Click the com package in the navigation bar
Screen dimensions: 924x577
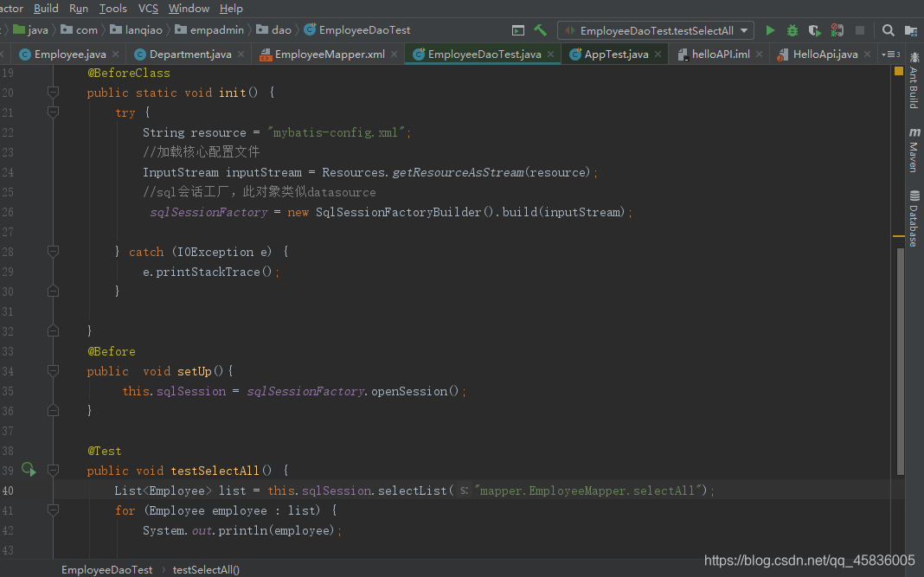[x=79, y=30]
